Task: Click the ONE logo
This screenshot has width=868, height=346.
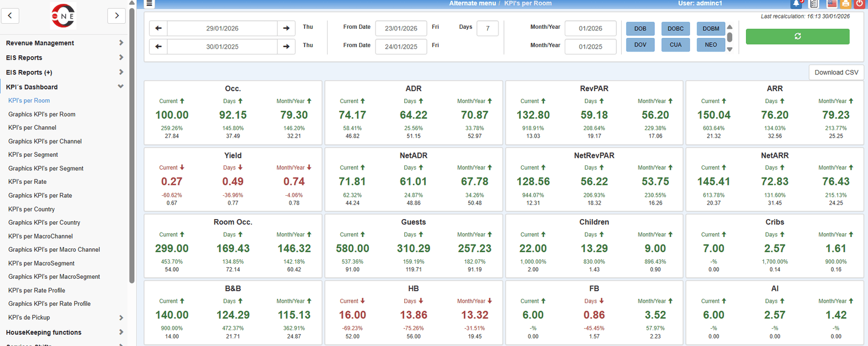Action: 63,16
